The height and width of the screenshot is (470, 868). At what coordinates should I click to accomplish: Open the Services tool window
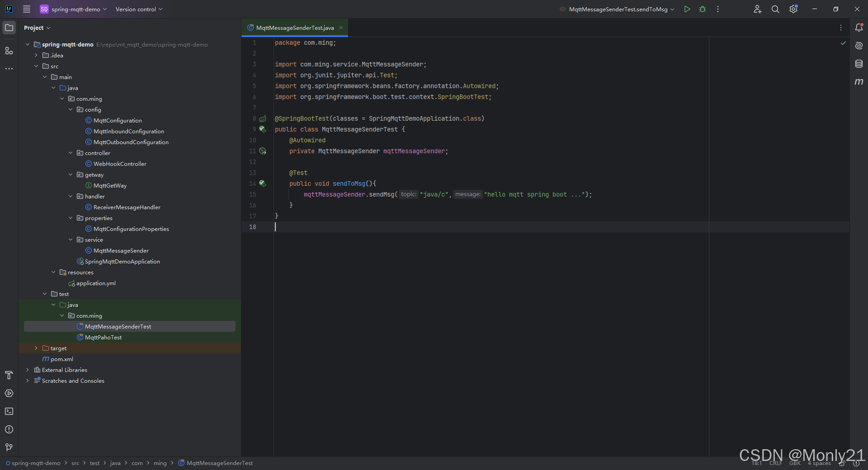click(x=9, y=393)
